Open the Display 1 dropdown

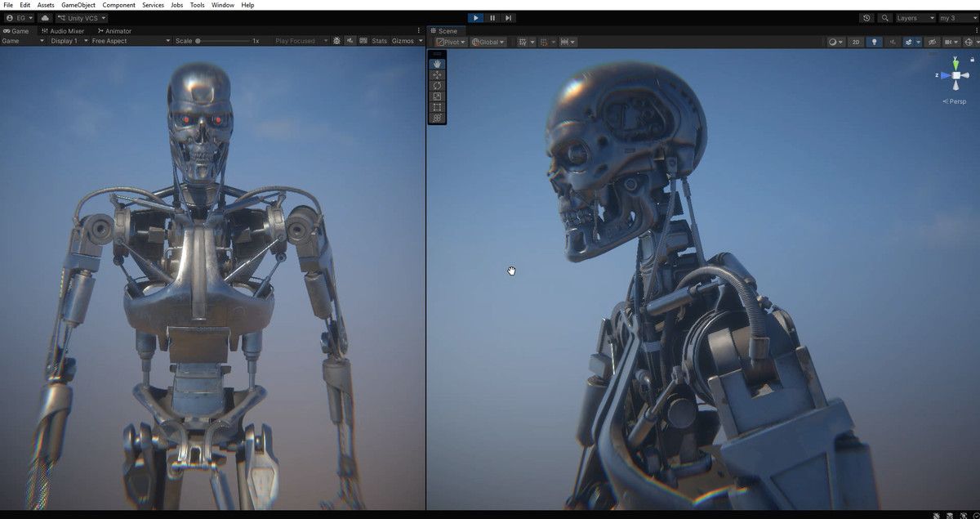tap(67, 41)
